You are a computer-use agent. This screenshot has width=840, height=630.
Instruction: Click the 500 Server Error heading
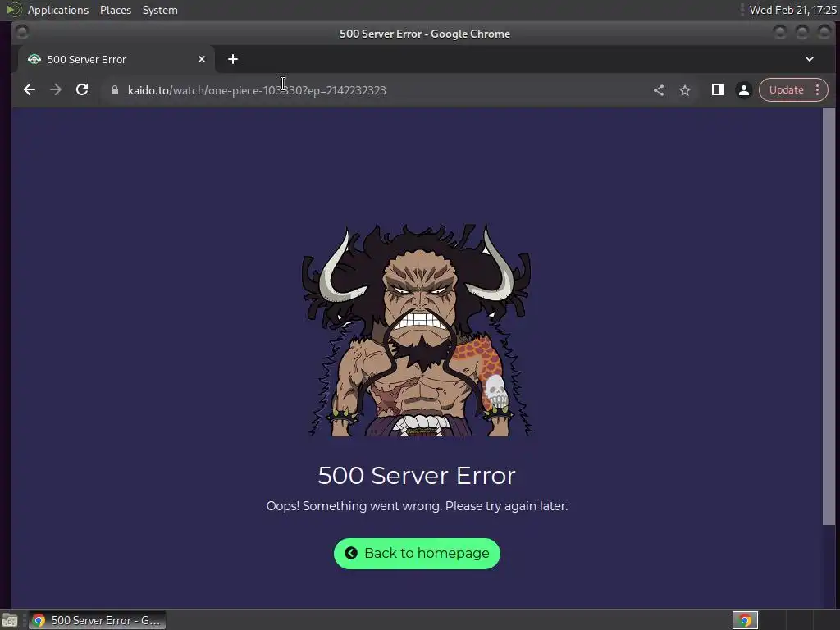[417, 476]
